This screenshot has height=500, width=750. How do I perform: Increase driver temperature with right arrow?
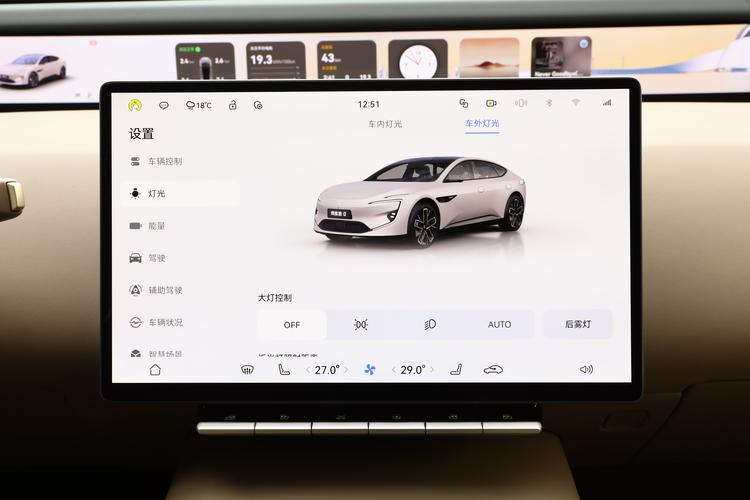(x=347, y=369)
